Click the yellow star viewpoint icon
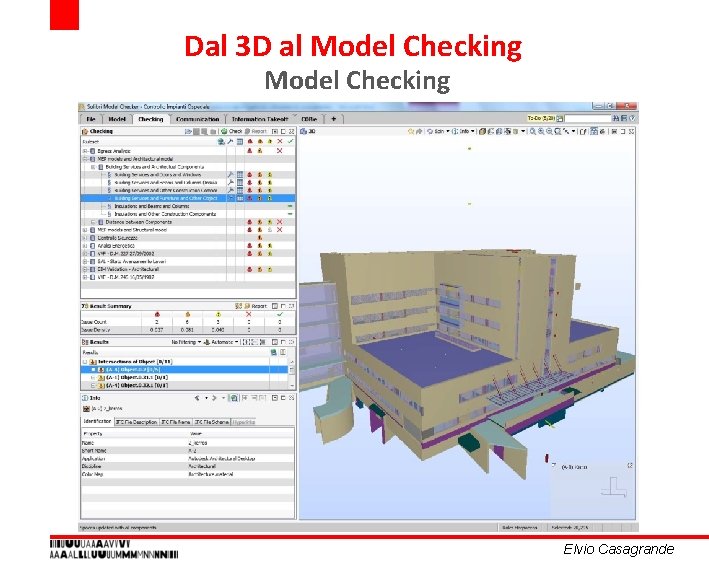This screenshot has width=709, height=567. (411, 131)
